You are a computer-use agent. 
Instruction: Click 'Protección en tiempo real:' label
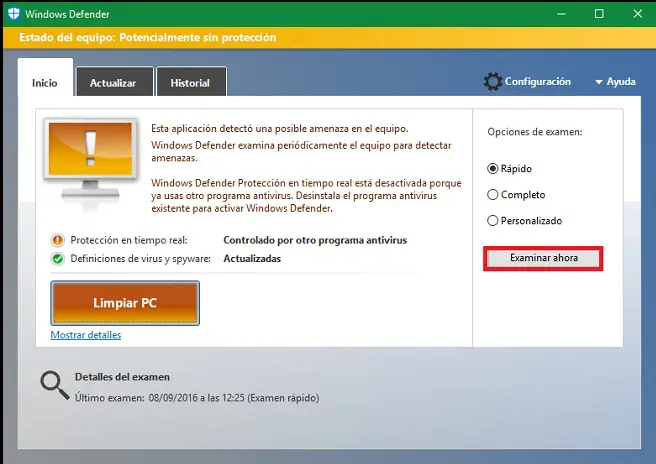click(129, 240)
